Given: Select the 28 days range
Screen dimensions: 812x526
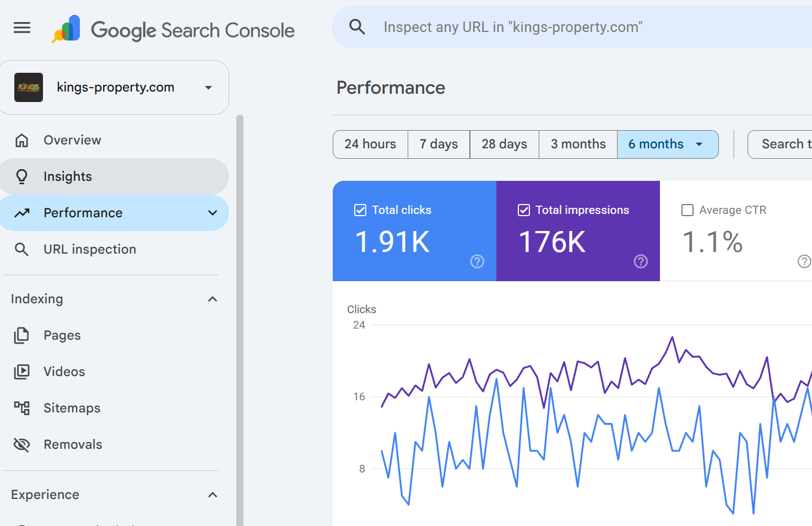Looking at the screenshot, I should (505, 144).
